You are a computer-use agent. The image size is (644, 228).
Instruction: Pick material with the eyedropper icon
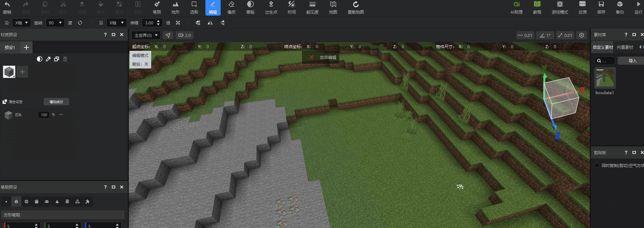pos(48,59)
